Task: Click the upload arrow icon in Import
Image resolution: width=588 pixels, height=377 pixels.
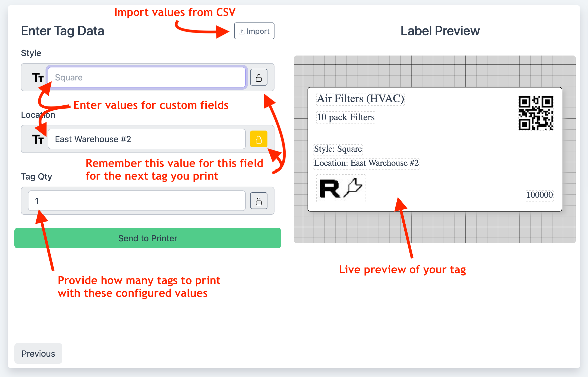Action: pos(241,32)
